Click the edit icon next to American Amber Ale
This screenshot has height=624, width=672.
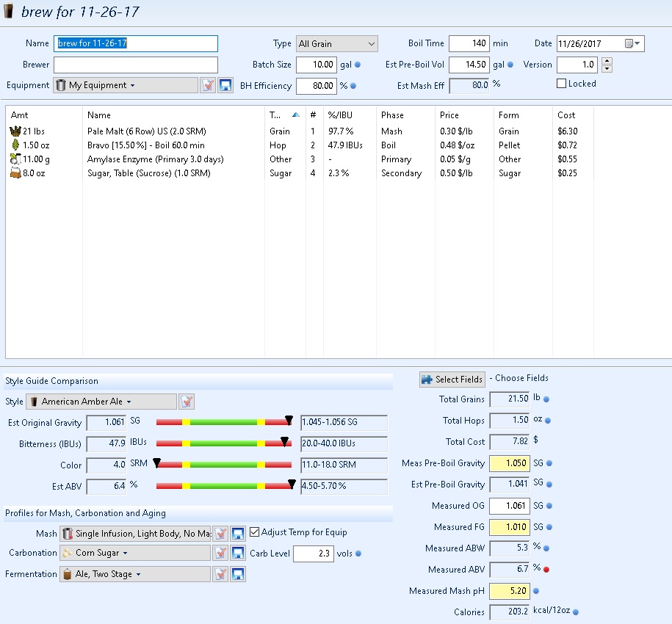(187, 402)
